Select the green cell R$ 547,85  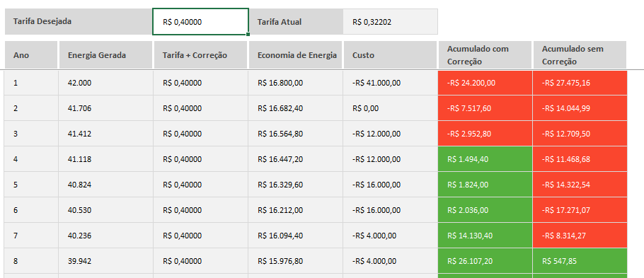pos(580,261)
